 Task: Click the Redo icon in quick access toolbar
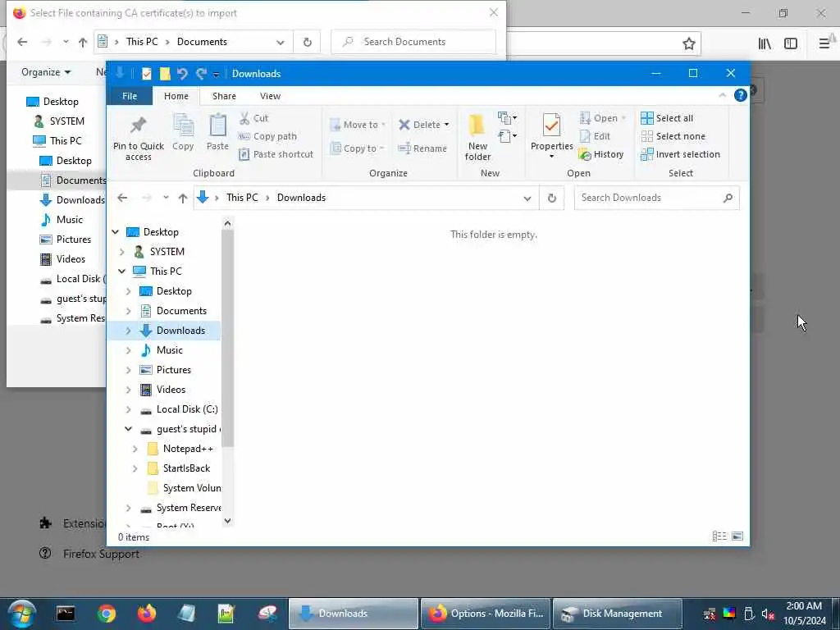(201, 73)
